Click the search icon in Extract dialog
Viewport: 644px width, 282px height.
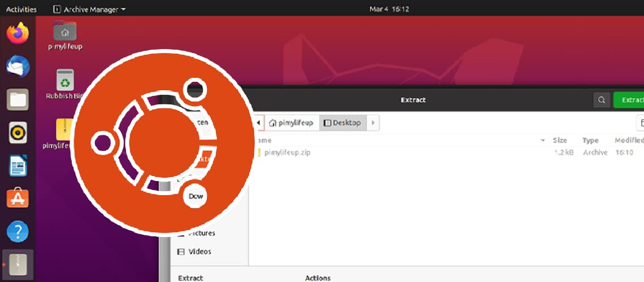602,100
